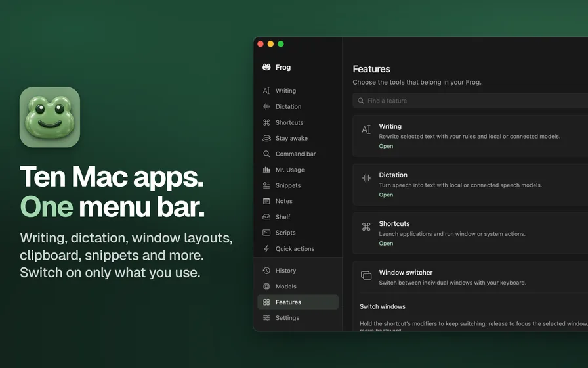Click the Window switcher card title
This screenshot has width=588, height=368.
406,273
